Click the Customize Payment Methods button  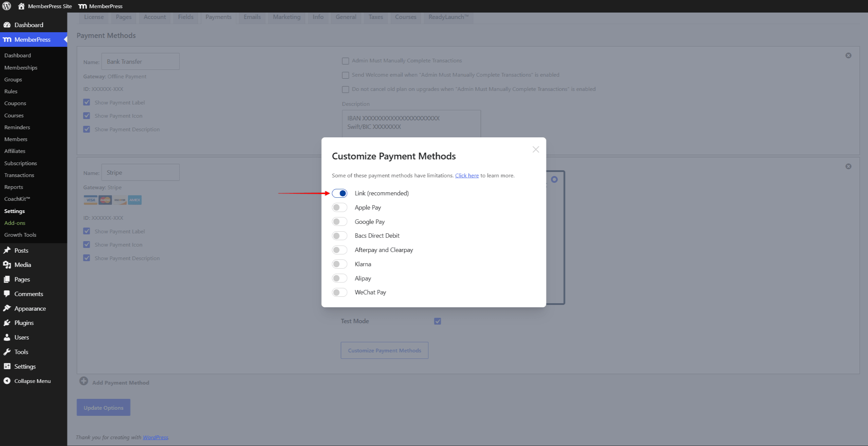385,350
